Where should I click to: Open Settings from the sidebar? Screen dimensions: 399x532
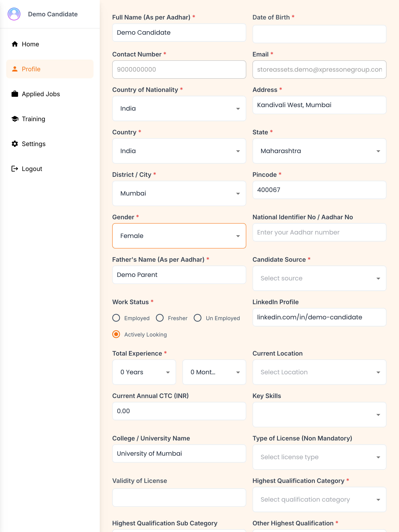coord(50,144)
